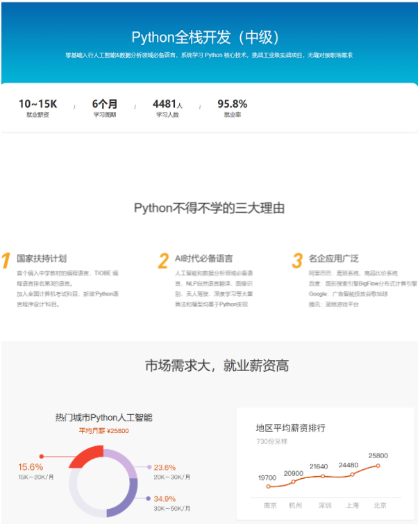The image size is (420, 531).
Task: Click the 平均月薪 ¥25800 text
Action: [103, 431]
